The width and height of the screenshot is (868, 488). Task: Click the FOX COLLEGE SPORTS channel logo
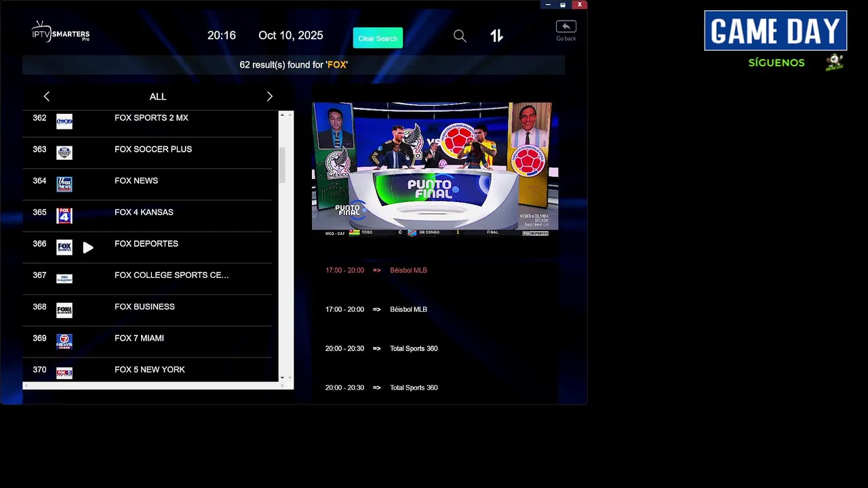coord(64,279)
